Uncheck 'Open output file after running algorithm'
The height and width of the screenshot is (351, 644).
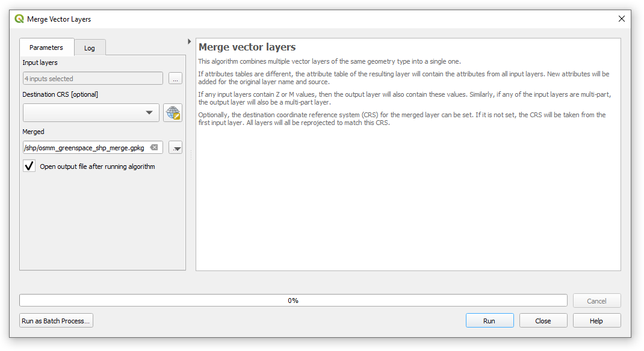(x=29, y=166)
